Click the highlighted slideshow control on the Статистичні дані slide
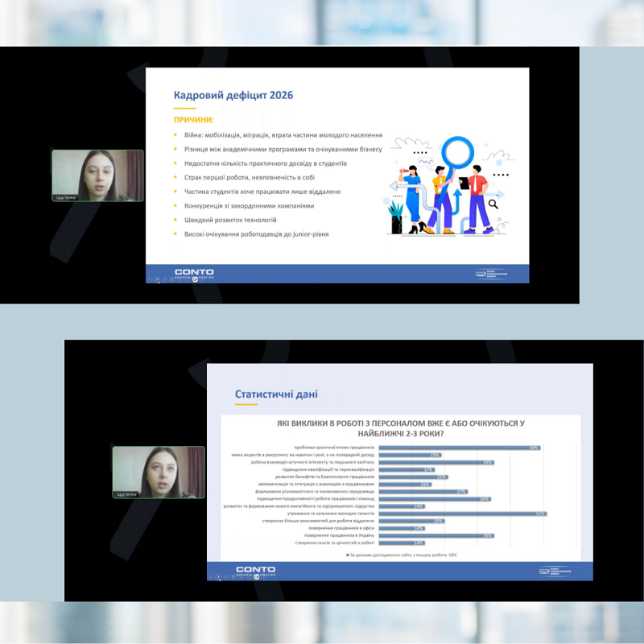The width and height of the screenshot is (644, 644). point(219,577)
